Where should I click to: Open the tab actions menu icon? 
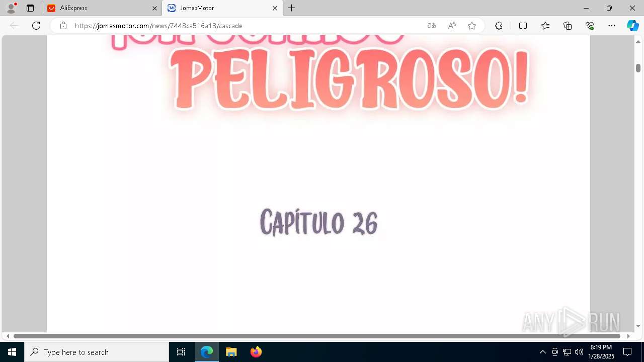tap(30, 8)
